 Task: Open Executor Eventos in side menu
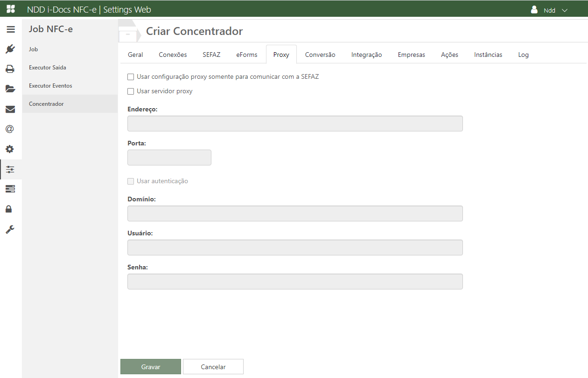[x=70, y=86]
